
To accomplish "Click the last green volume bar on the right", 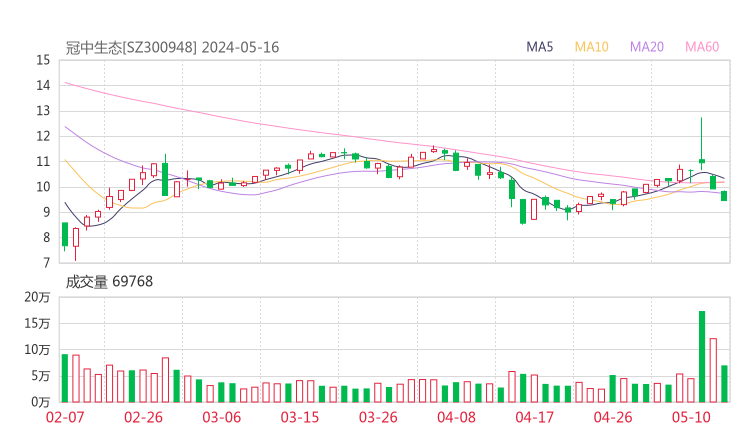I will pos(724,384).
